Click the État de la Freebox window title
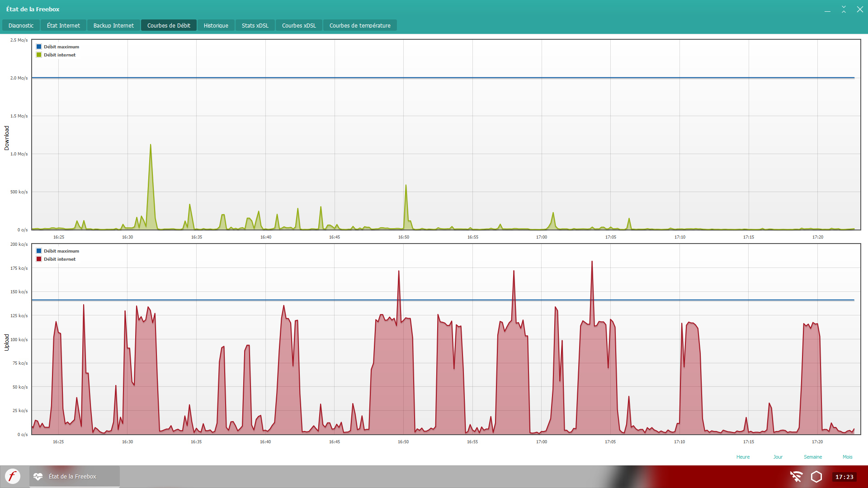 click(x=33, y=9)
